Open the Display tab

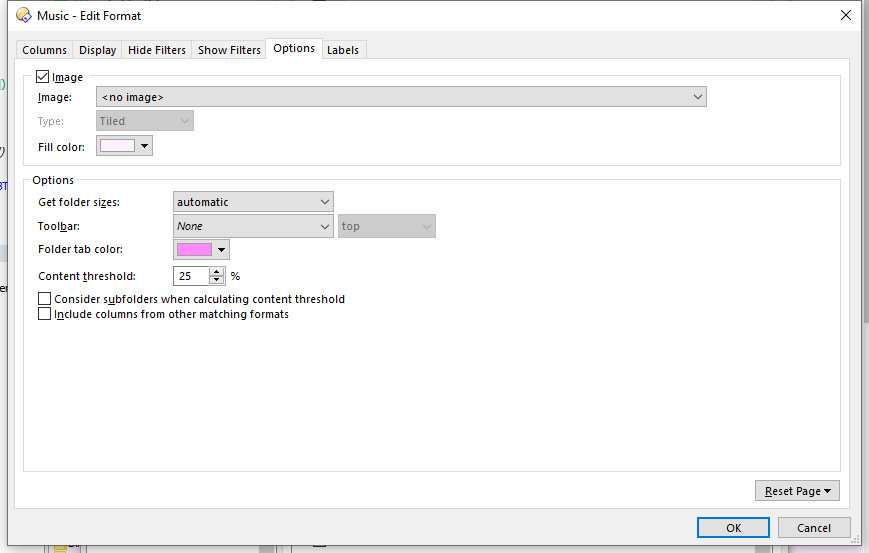(98, 50)
